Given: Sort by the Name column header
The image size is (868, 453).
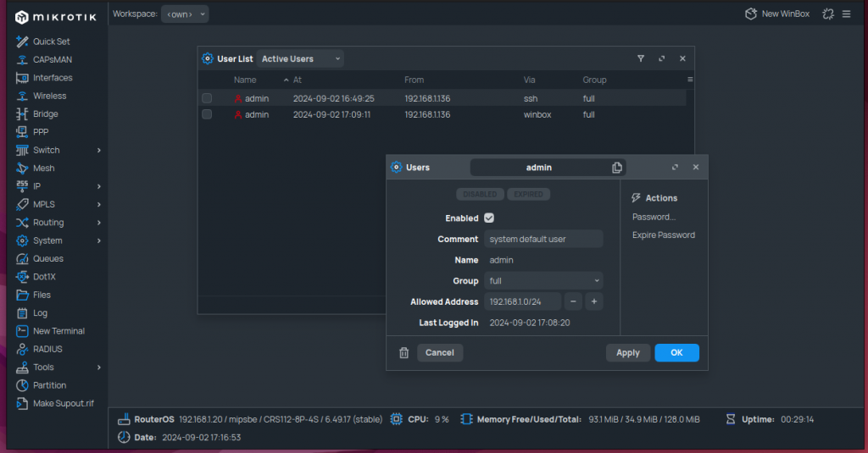Looking at the screenshot, I should pos(245,80).
